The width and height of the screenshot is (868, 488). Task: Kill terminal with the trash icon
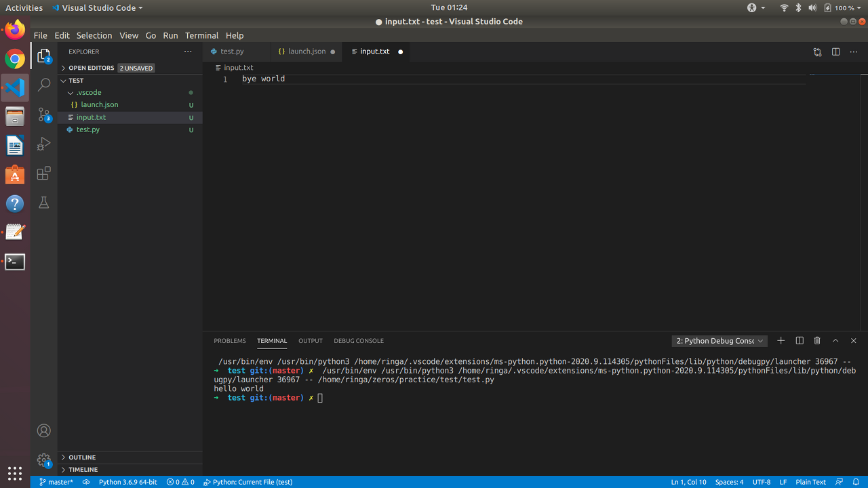pos(817,341)
